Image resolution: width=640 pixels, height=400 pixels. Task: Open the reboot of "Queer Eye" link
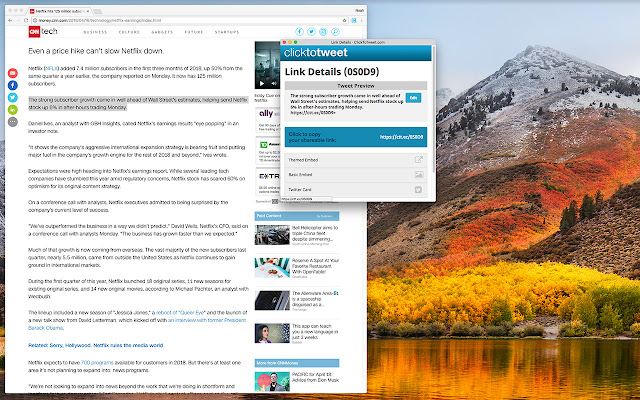tap(180, 312)
